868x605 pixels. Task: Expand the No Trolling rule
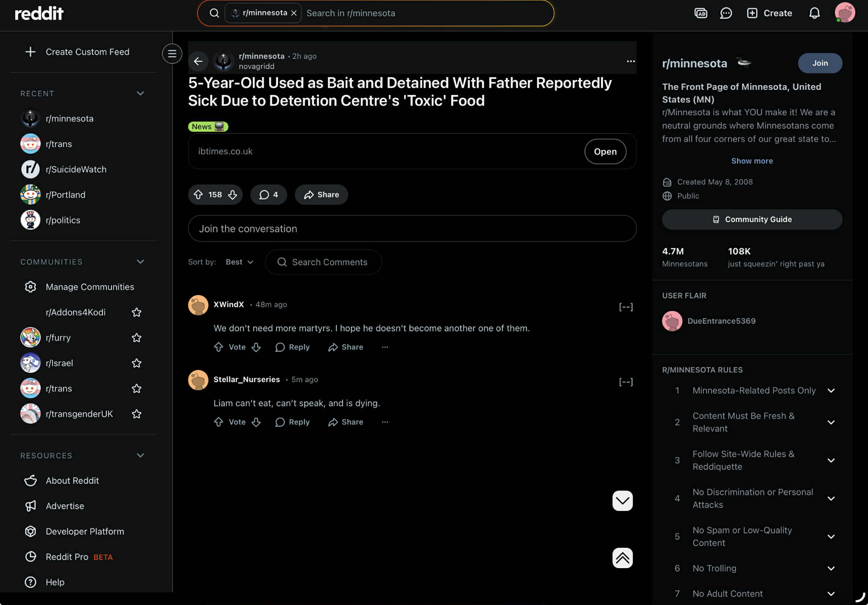831,568
